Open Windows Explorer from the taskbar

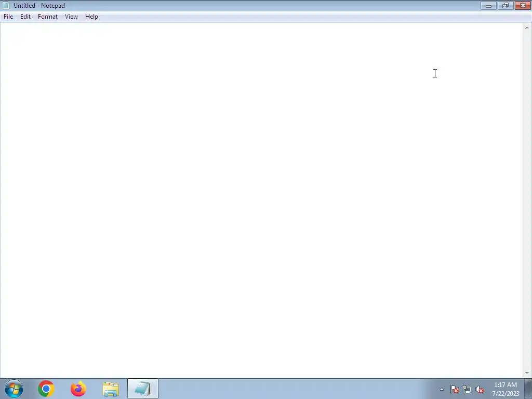click(x=111, y=389)
